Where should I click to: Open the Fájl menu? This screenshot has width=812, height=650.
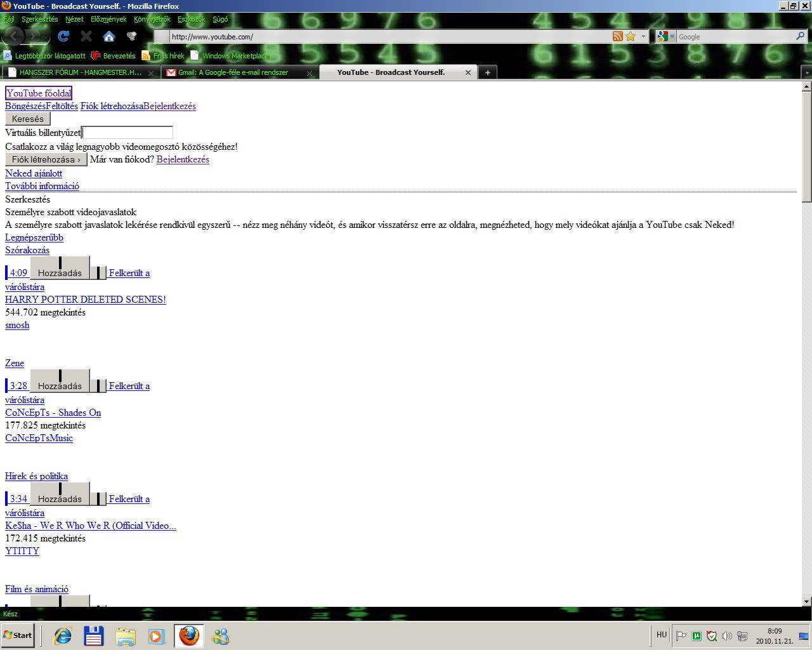click(x=9, y=19)
